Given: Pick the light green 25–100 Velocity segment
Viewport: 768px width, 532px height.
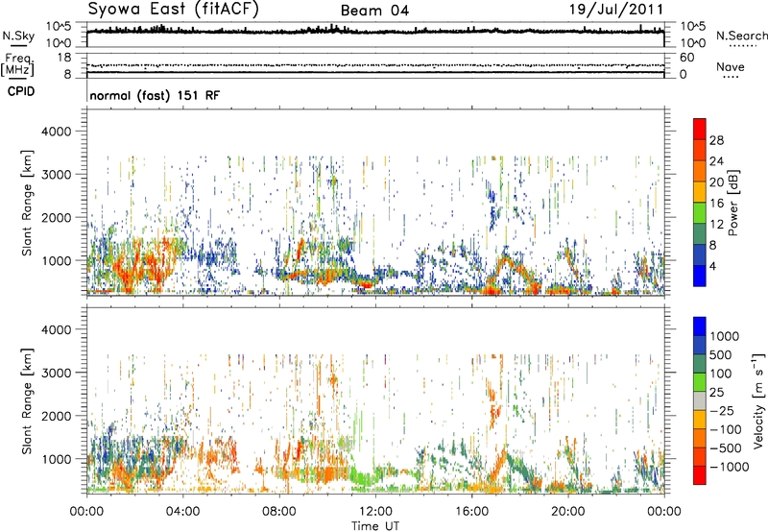Looking at the screenshot, I should click(x=700, y=382).
